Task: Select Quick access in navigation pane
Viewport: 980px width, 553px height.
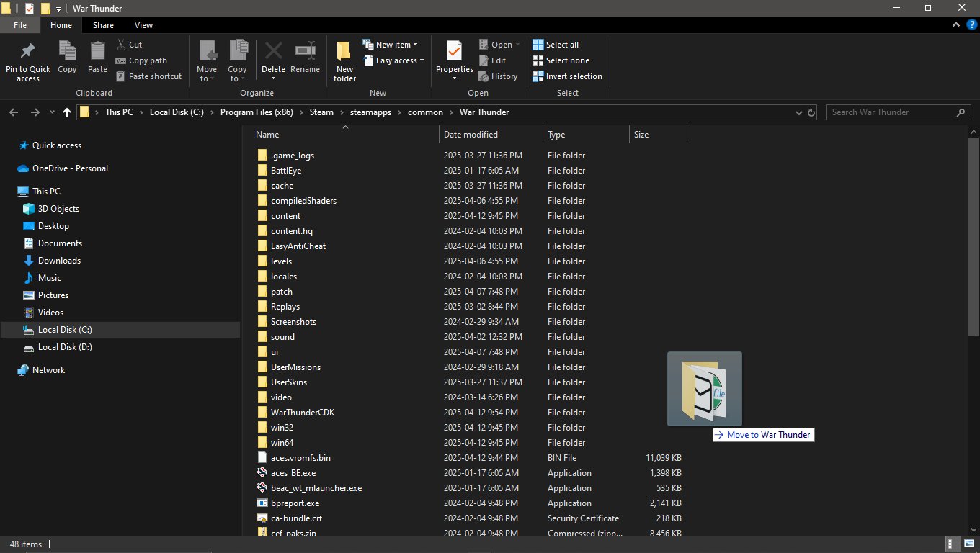Action: click(x=57, y=145)
